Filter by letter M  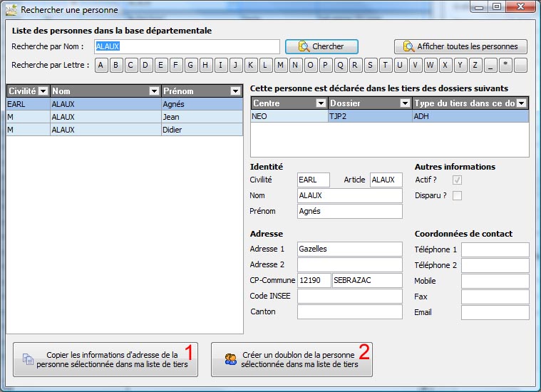click(x=281, y=65)
